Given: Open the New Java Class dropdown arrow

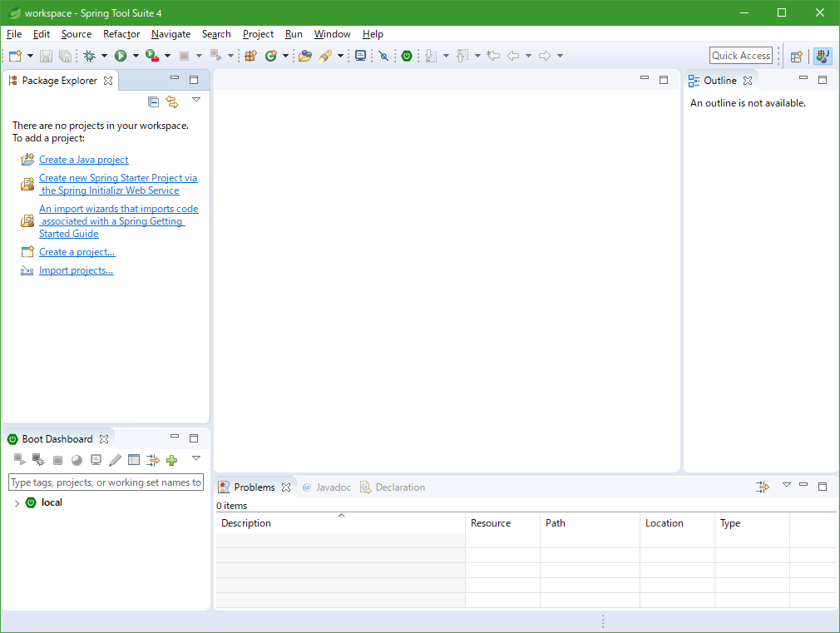Looking at the screenshot, I should (x=285, y=56).
